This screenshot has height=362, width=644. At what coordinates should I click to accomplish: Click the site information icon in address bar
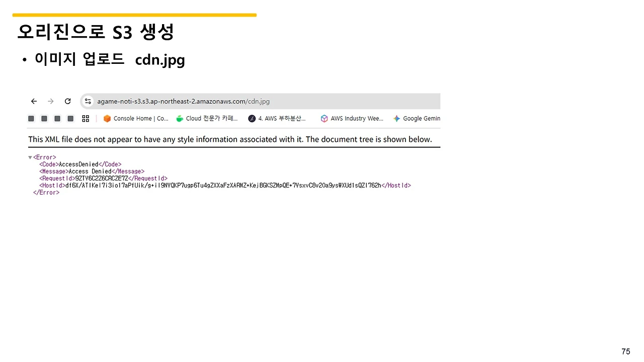88,101
